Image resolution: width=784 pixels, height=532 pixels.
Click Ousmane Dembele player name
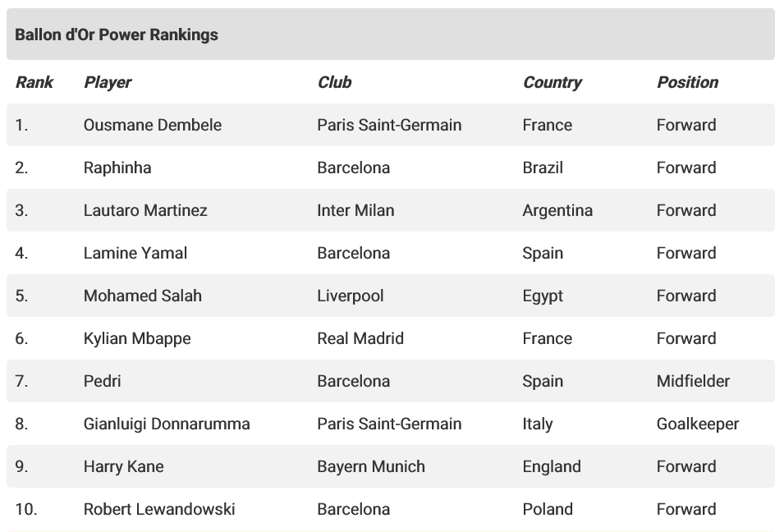153,125
